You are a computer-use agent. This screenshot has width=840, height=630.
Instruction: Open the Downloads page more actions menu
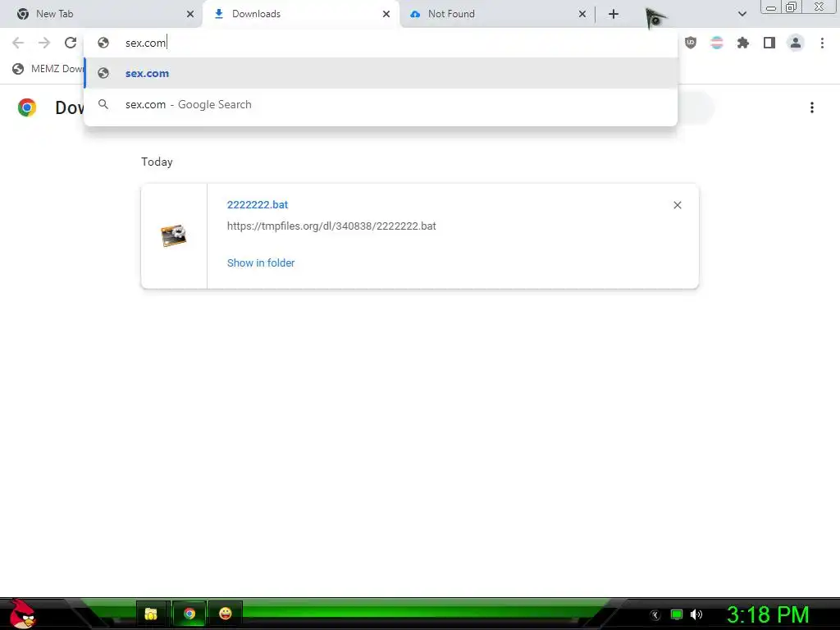(x=812, y=107)
